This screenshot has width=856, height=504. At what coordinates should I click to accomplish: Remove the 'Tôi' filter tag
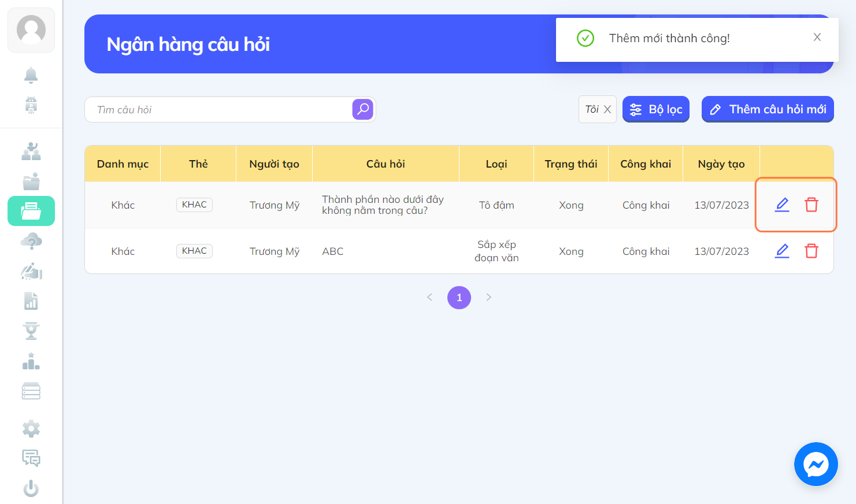[607, 109]
